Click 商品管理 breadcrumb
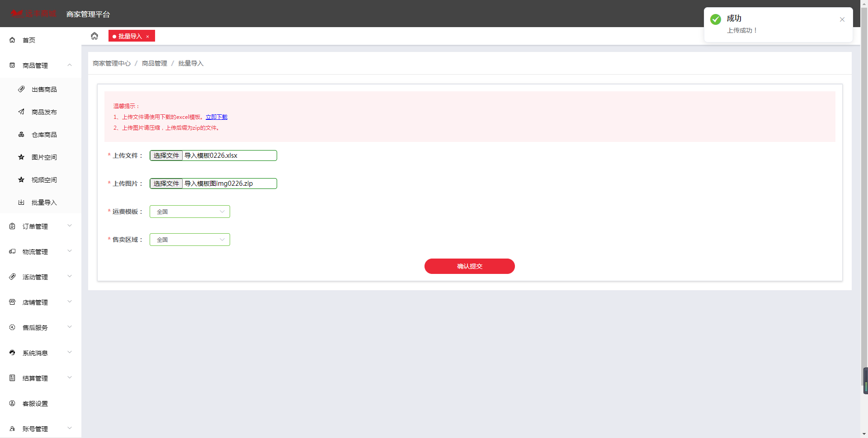The width and height of the screenshot is (868, 438). click(x=155, y=63)
